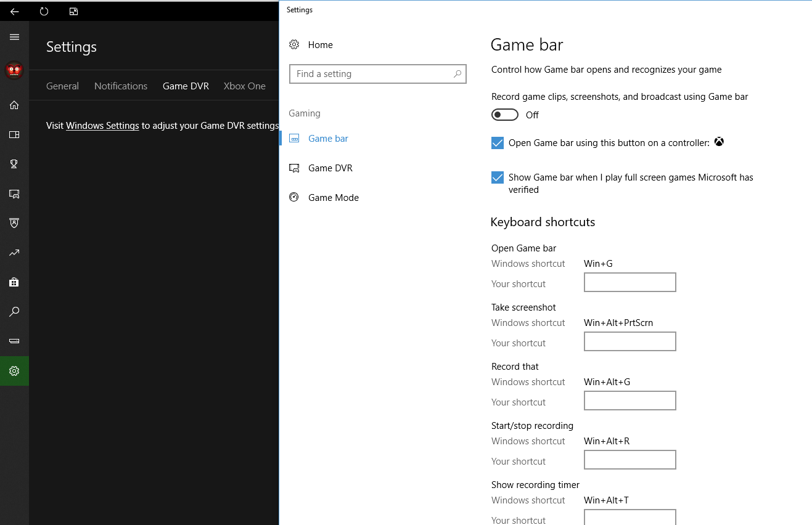
Task: Open Trending arrow icon in sidebar
Action: tap(14, 253)
